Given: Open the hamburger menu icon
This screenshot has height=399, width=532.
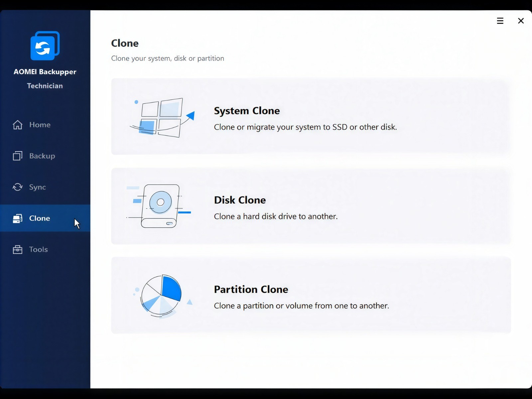Looking at the screenshot, I should [x=500, y=21].
